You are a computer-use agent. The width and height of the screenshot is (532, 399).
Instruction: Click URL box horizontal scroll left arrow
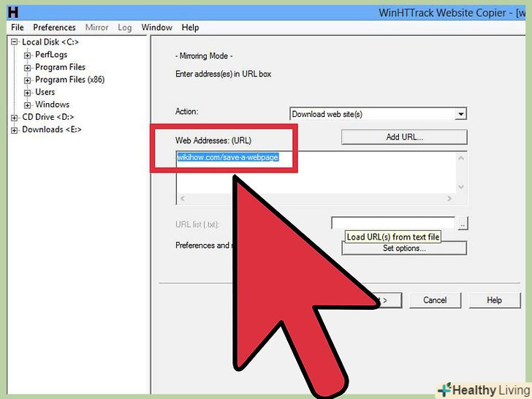182,199
